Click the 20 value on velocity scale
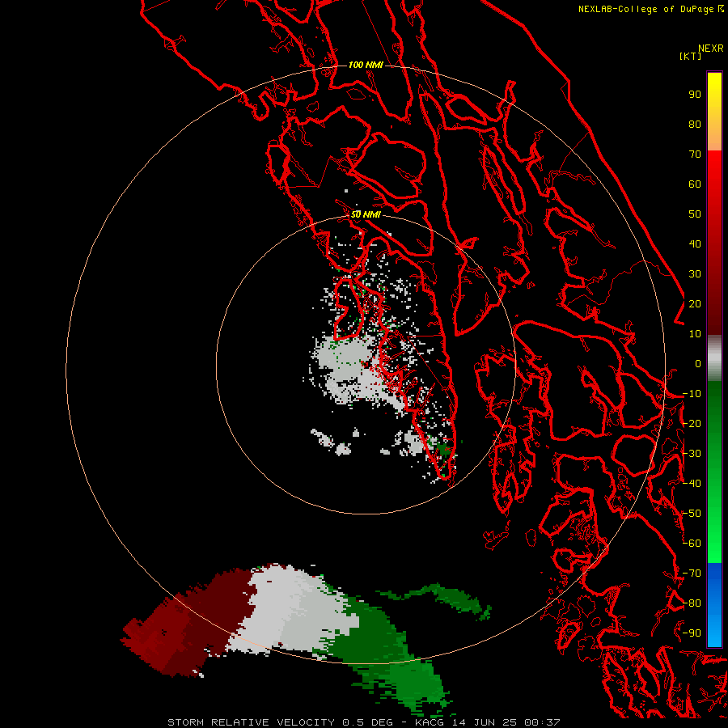 point(695,304)
